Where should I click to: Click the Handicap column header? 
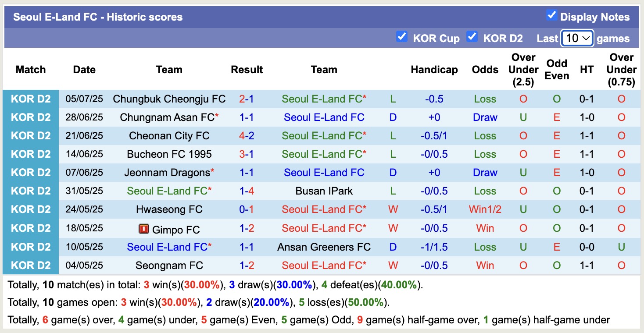(x=434, y=69)
